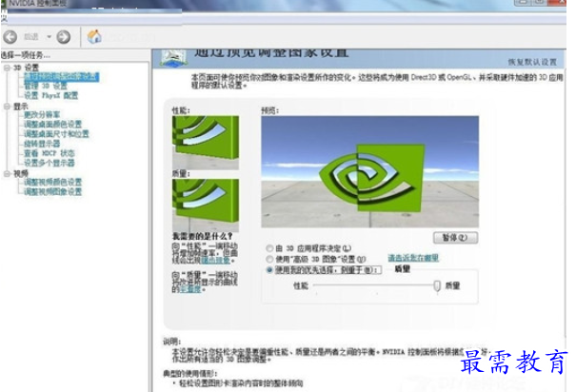Viewport: 576px width, 392px height.
Task: Open 调整桌面颜色设置 in the tree
Action: (x=53, y=124)
